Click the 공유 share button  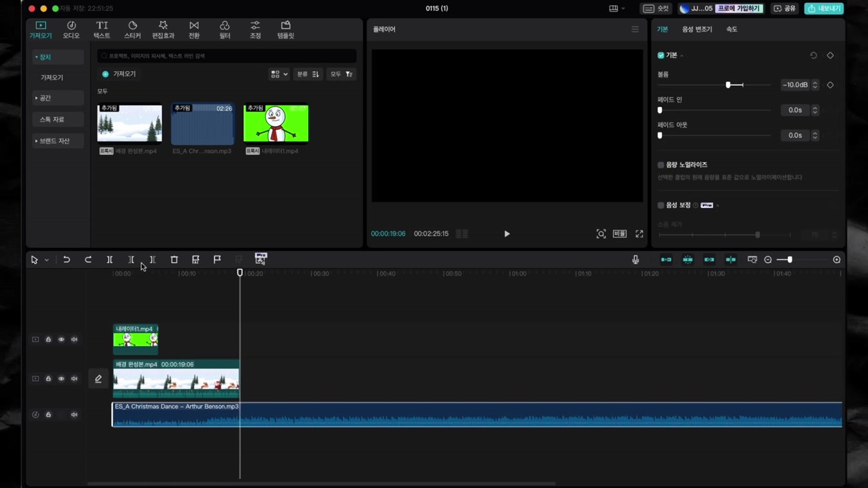785,8
